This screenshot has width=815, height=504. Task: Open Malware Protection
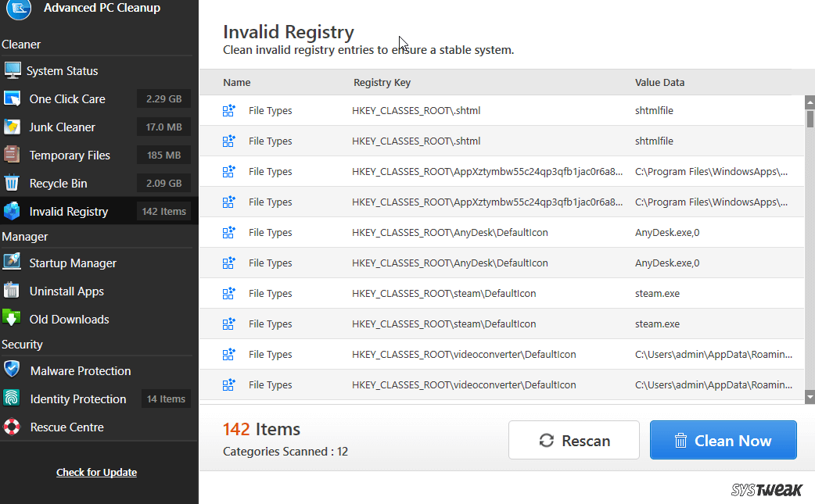coord(81,370)
